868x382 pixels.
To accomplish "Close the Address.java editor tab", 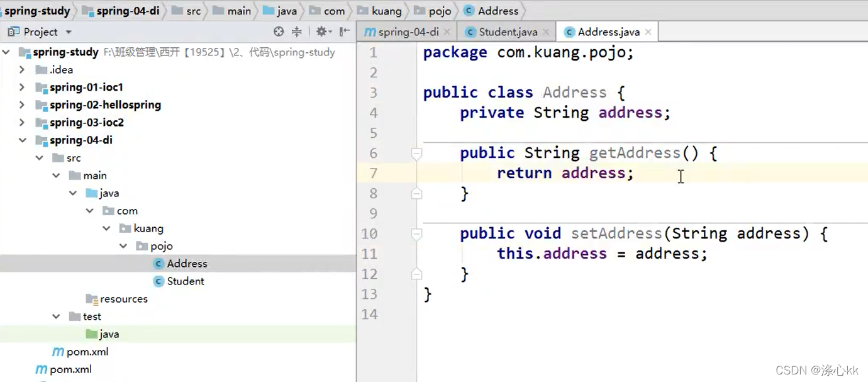I will coord(648,31).
